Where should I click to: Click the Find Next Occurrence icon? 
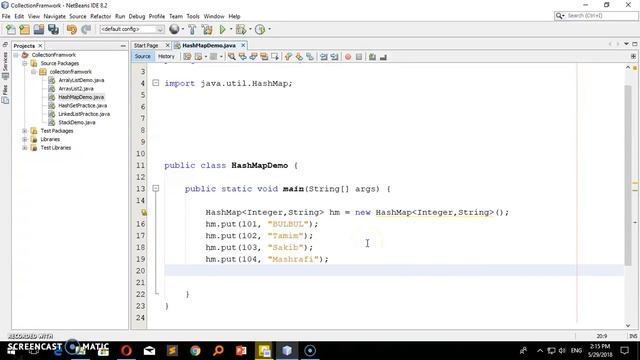click(253, 57)
